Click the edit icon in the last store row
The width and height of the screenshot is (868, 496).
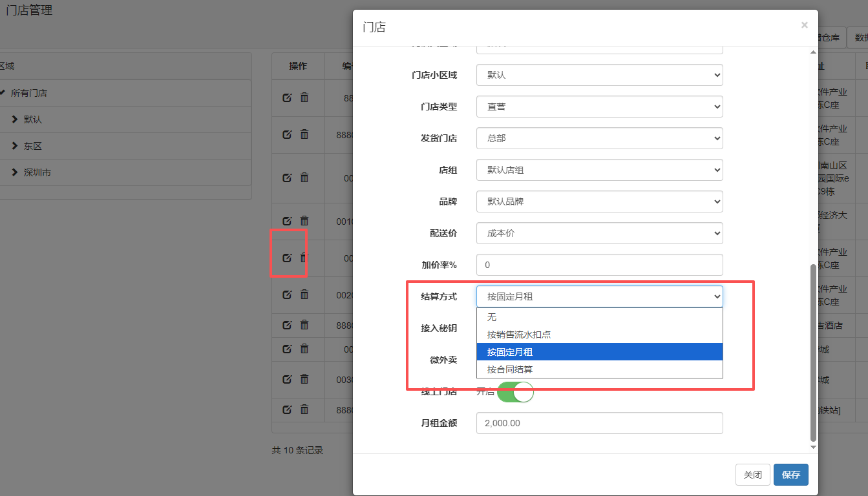(287, 409)
